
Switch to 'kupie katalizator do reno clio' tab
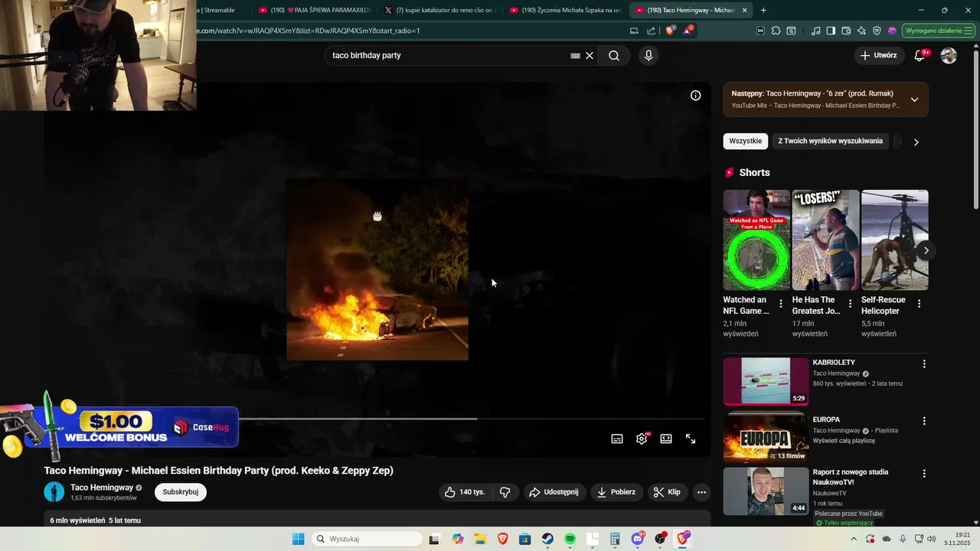coord(439,10)
